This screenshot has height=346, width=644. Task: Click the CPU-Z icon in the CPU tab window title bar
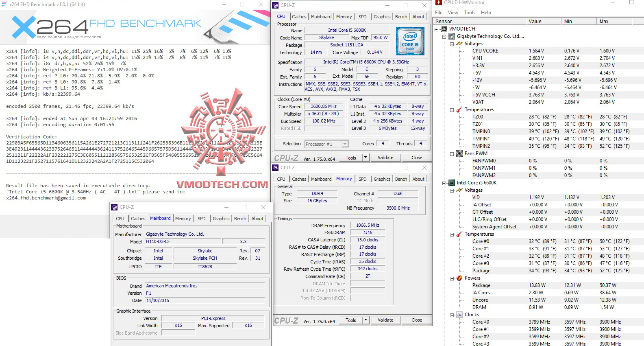click(x=275, y=5)
